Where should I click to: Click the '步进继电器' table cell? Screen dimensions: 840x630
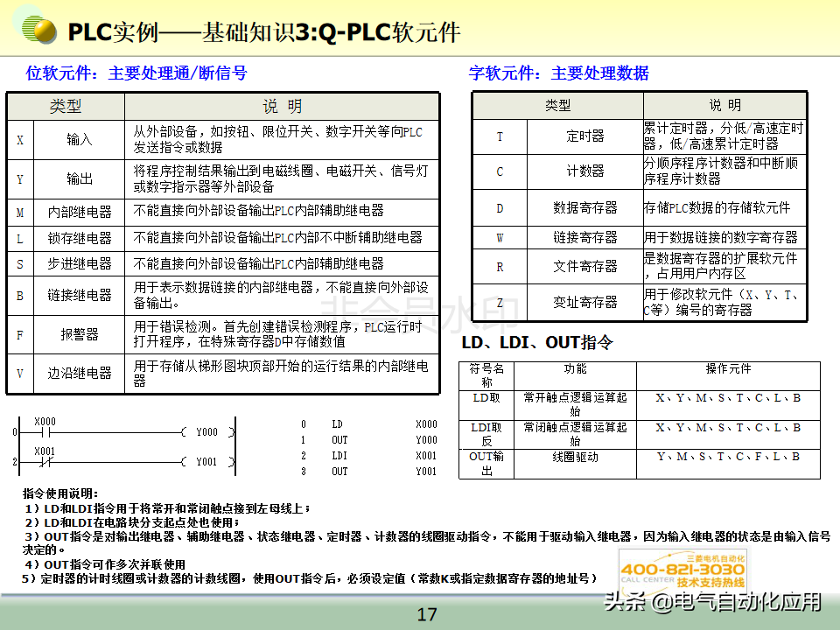80,263
